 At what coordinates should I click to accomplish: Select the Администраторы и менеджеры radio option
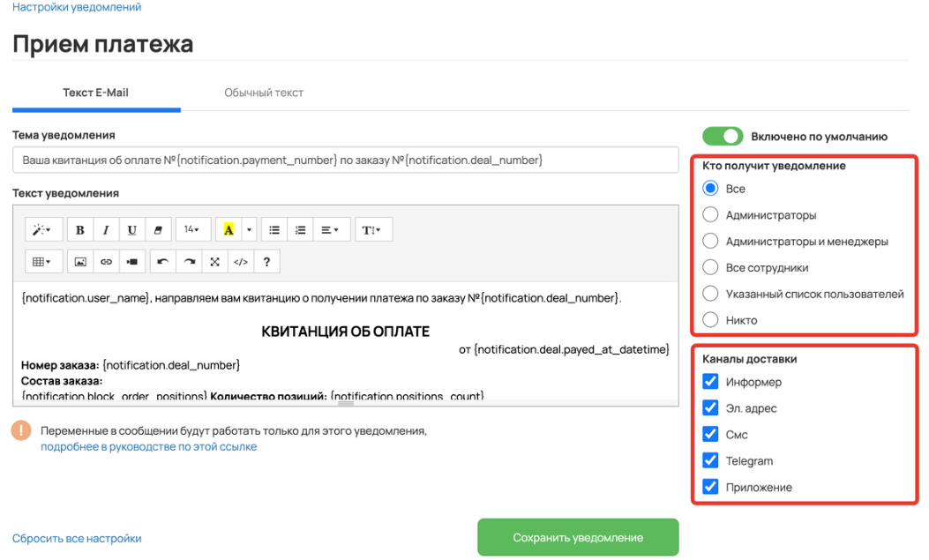coord(710,241)
